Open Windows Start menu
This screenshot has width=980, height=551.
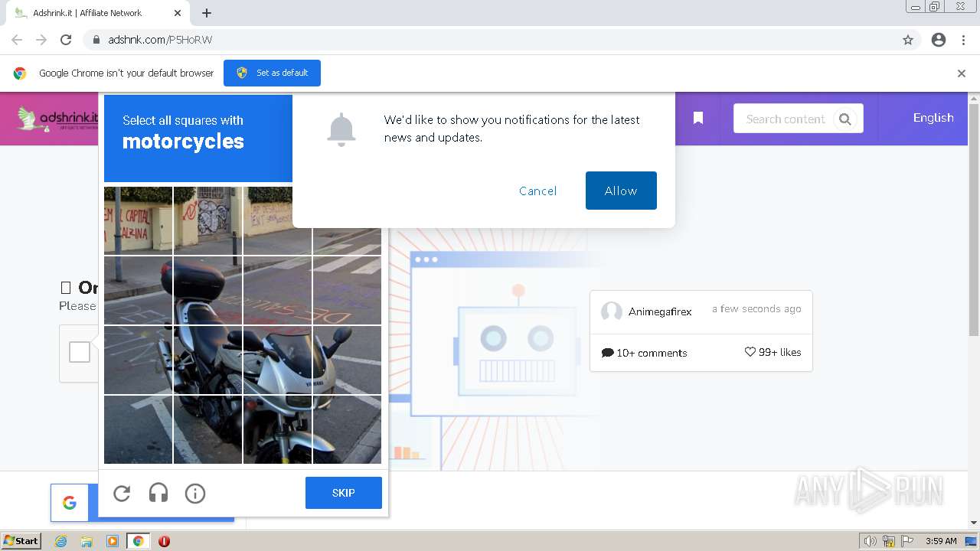click(21, 540)
